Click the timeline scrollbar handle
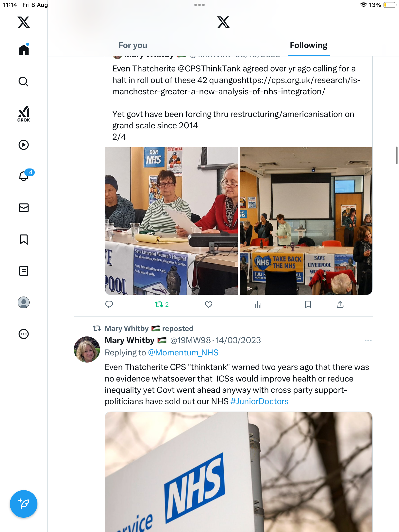399x532 pixels. pyautogui.click(x=397, y=155)
